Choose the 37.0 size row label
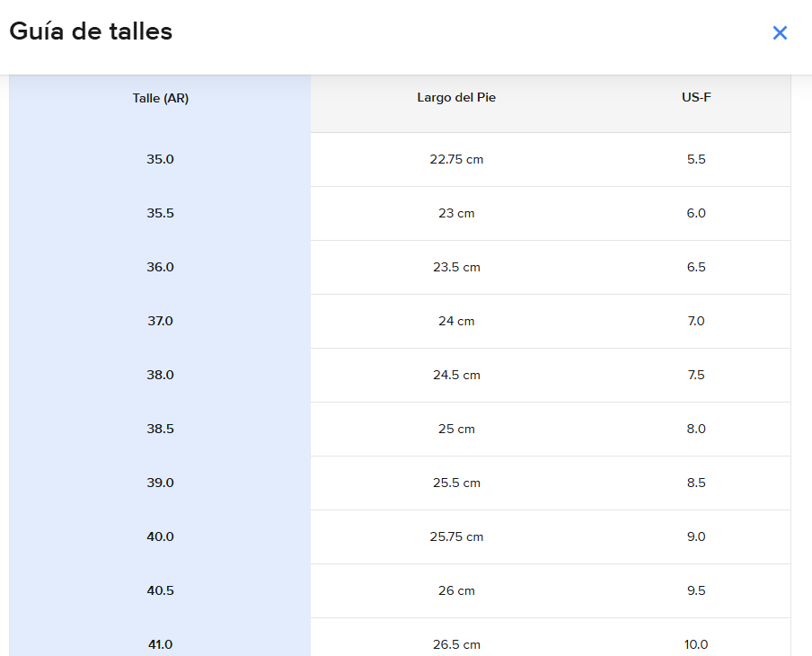 [x=160, y=321]
